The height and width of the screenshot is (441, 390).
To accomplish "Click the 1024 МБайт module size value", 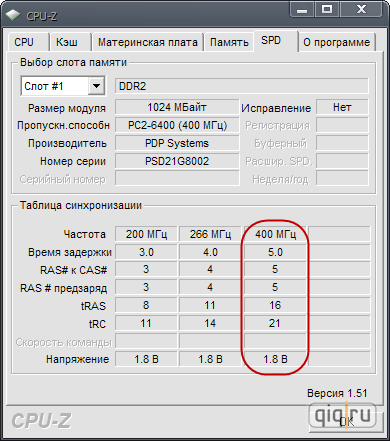I will pos(177,107).
